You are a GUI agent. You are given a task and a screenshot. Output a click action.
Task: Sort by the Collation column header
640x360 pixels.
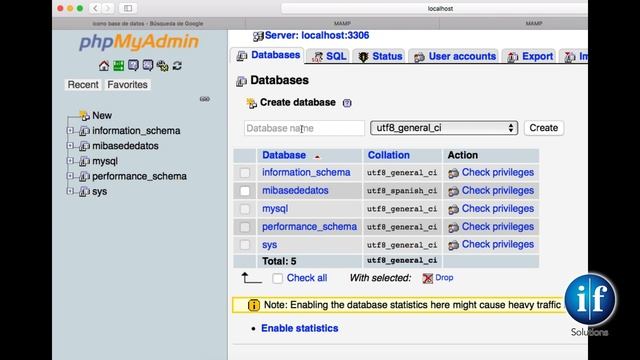tap(389, 155)
